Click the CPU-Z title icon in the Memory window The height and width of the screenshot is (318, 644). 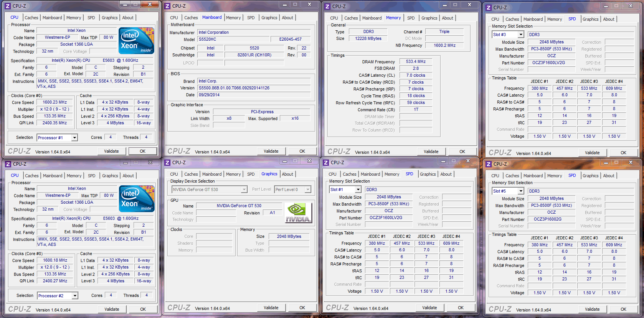click(x=327, y=7)
